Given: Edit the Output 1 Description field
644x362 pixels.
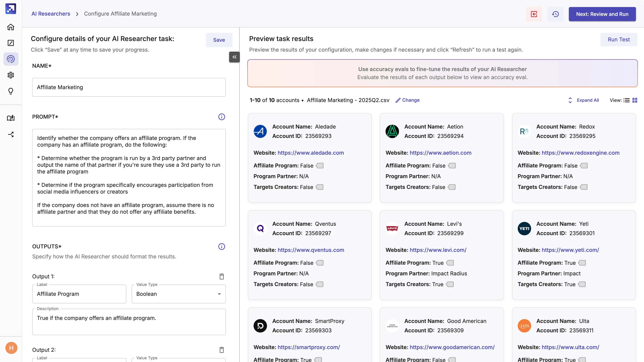Looking at the screenshot, I should [x=129, y=322].
